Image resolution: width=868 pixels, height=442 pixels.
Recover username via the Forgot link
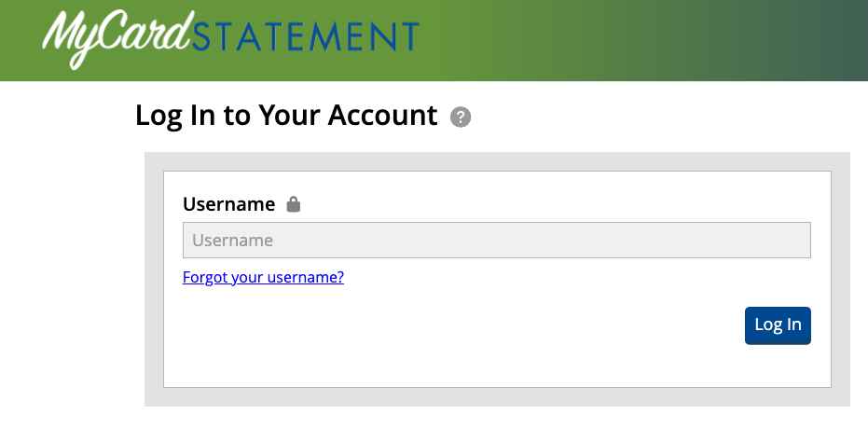[263, 277]
